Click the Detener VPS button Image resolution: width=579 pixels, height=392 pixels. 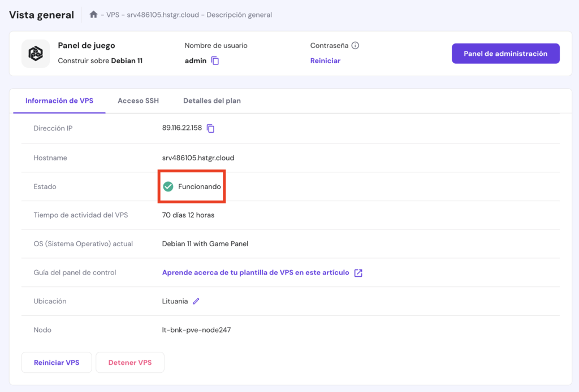point(130,363)
